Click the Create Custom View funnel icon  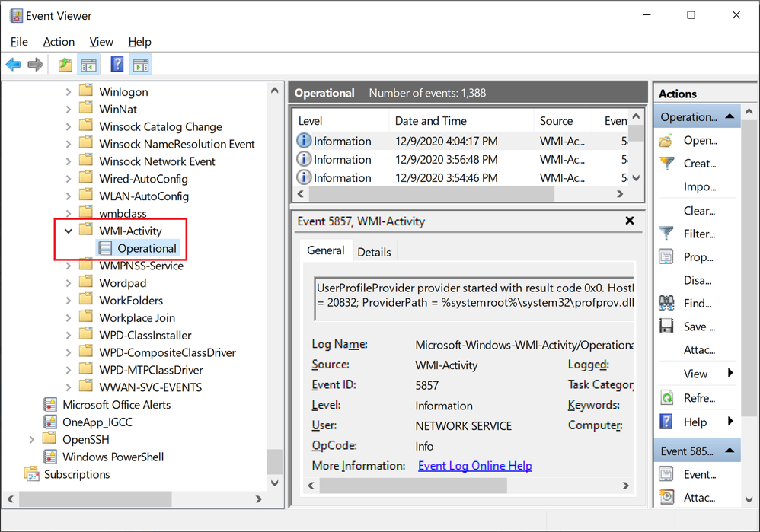pyautogui.click(x=667, y=164)
